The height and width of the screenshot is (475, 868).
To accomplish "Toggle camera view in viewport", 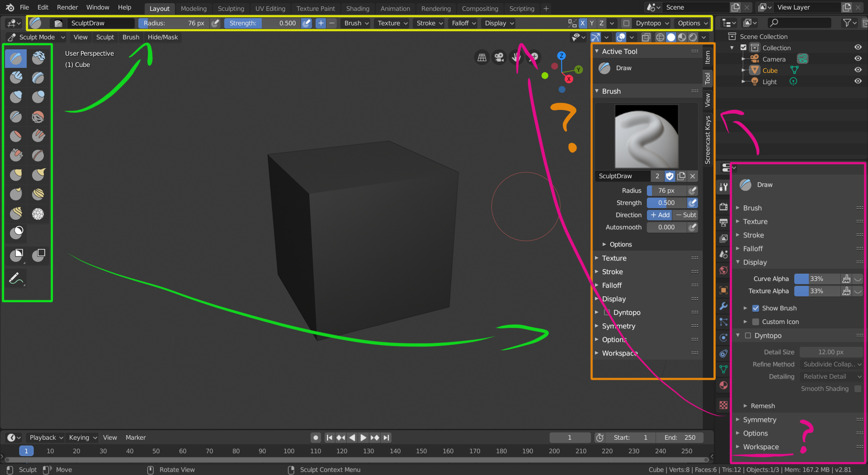I will (499, 57).
